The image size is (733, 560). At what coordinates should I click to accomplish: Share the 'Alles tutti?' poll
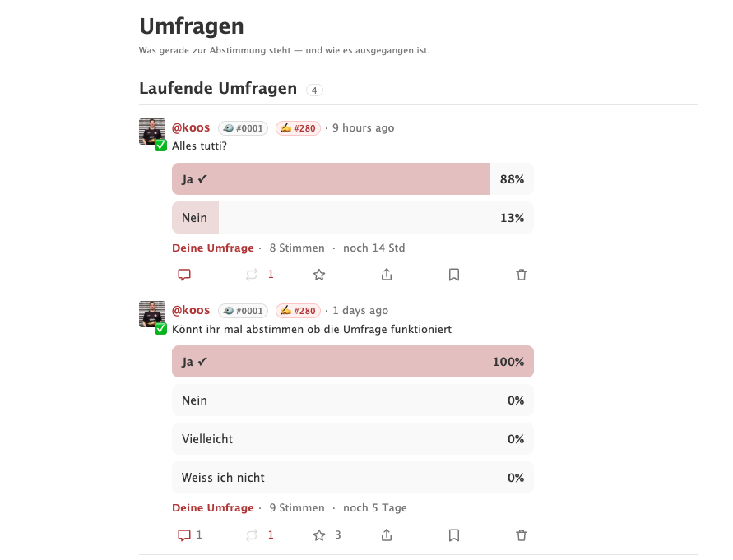(387, 275)
